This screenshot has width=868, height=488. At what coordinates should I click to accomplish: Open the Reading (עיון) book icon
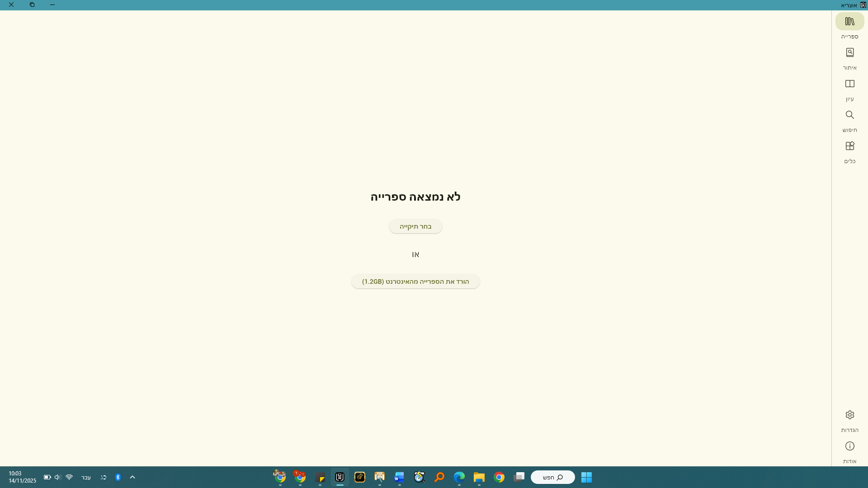[x=849, y=84]
